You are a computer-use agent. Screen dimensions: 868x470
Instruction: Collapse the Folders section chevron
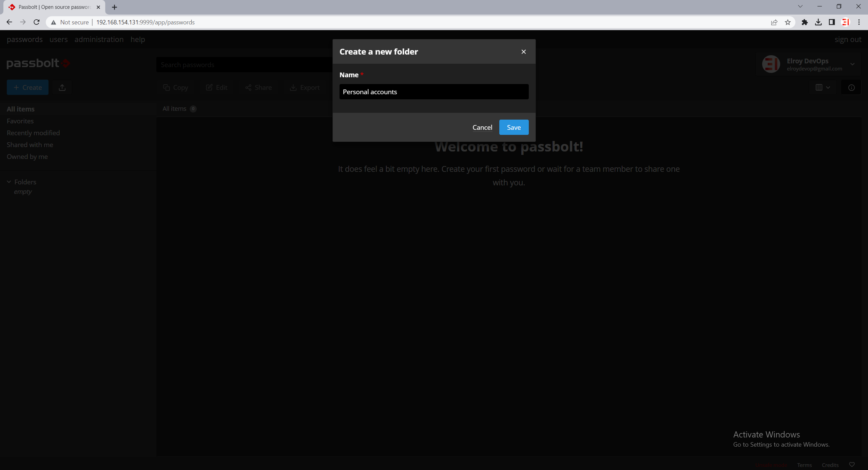pyautogui.click(x=9, y=182)
